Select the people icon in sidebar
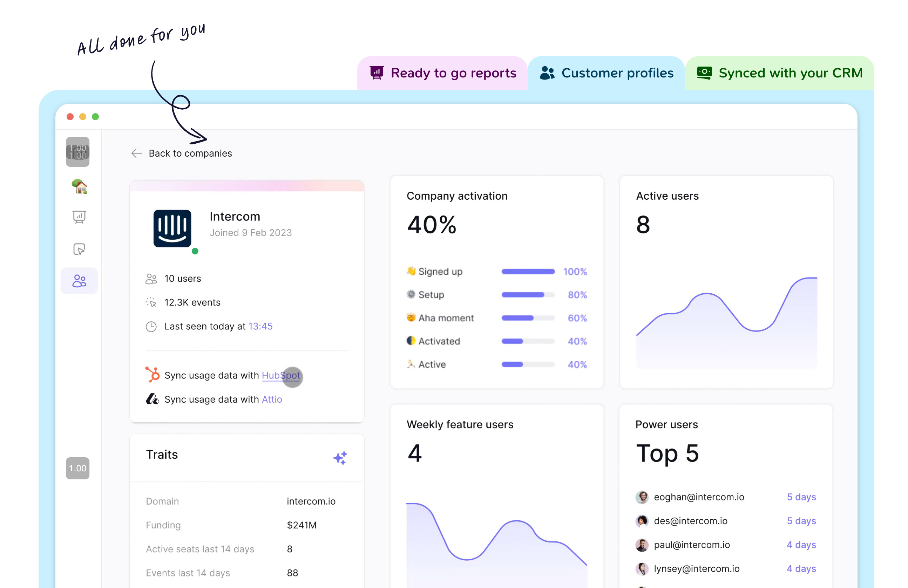Viewport: 908px width, 588px height. 79,281
